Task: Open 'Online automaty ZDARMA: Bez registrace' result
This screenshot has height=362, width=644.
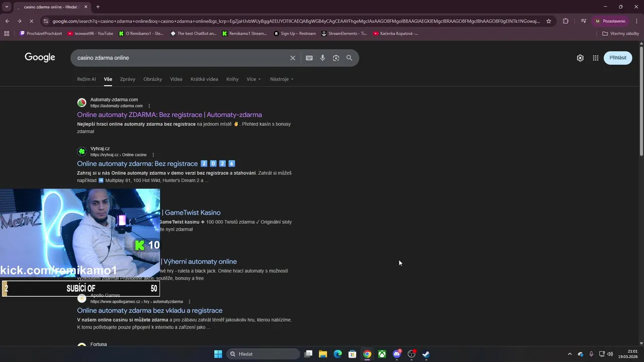Action: point(170,115)
